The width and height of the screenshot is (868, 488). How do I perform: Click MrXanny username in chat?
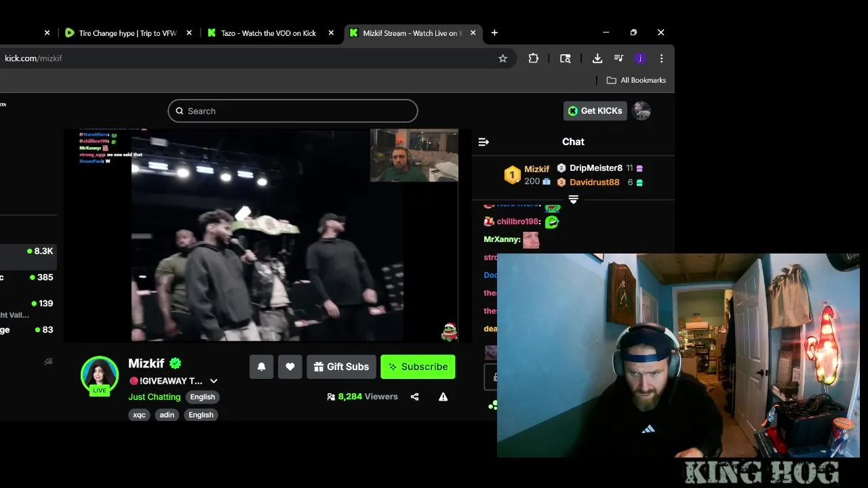(x=501, y=239)
